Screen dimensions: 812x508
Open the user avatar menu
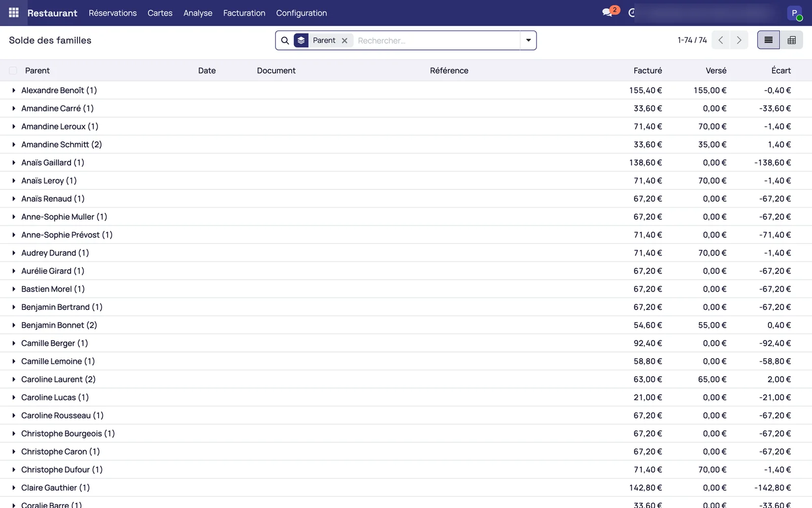coord(794,13)
